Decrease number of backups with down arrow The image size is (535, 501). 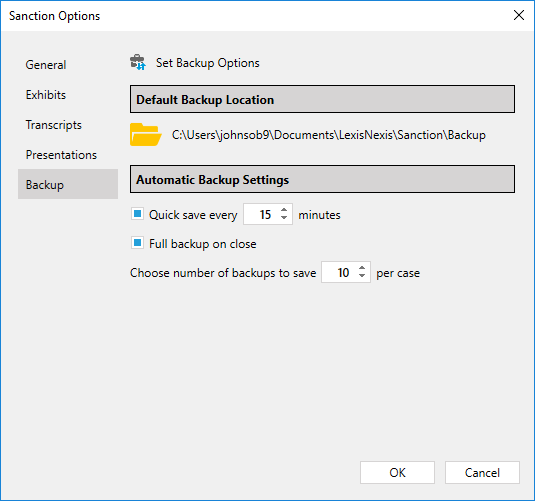pos(362,276)
